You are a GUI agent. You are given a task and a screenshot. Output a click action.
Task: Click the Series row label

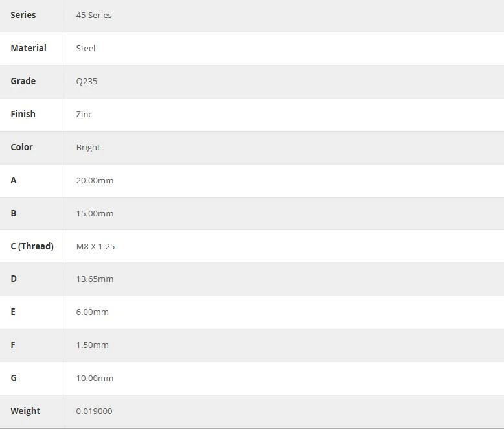[x=23, y=15]
